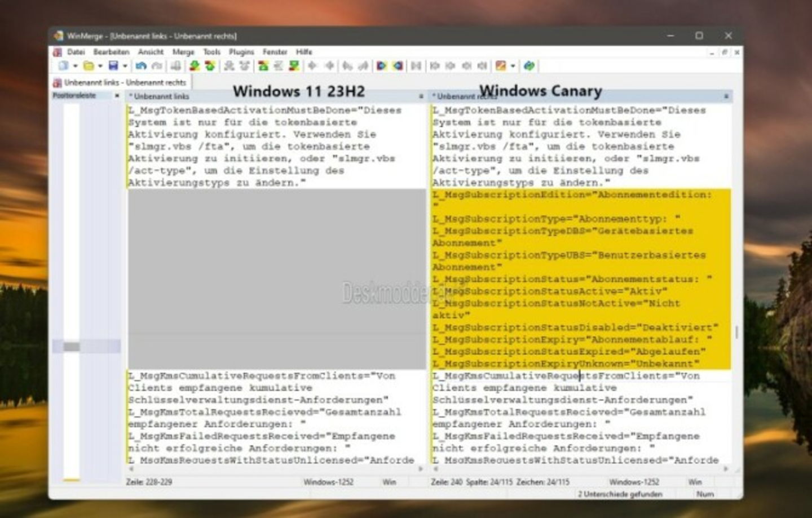Click the WinMerge document icon beside Datei
Screen dimensions: 812x518
point(57,52)
